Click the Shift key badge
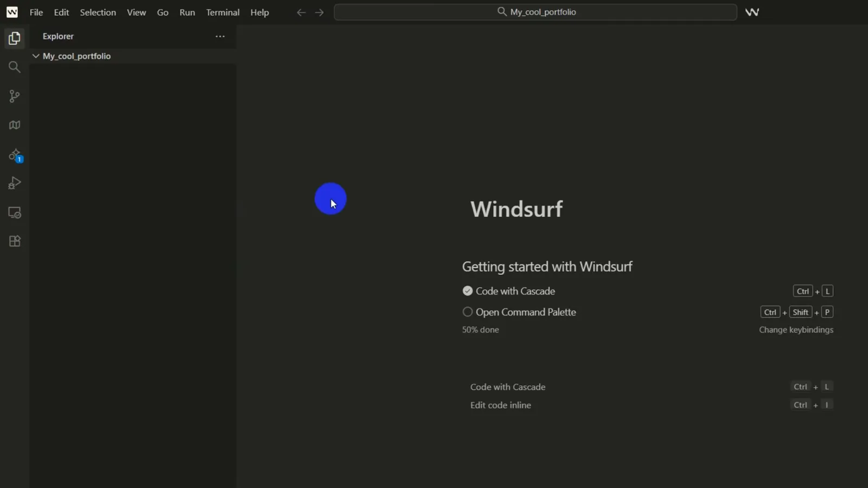 click(800, 312)
